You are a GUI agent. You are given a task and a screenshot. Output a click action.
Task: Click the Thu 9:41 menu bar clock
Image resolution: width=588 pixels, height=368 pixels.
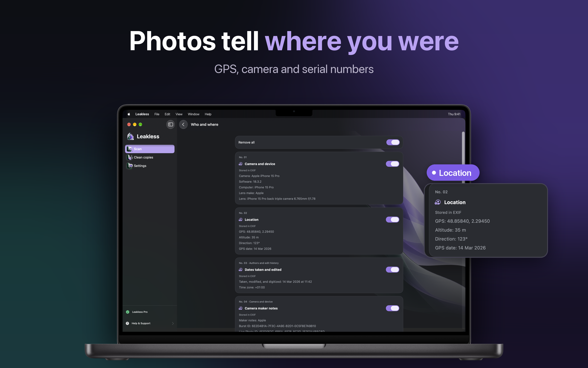click(x=454, y=114)
